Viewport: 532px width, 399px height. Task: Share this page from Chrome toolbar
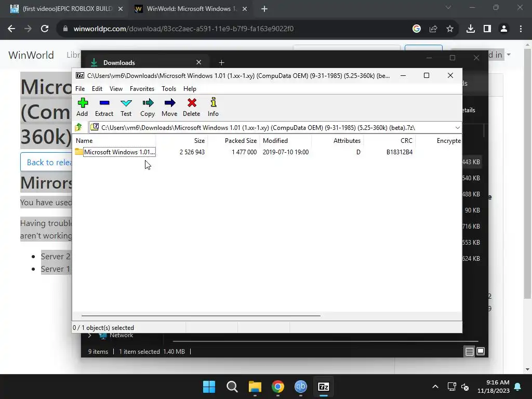pos(433,29)
